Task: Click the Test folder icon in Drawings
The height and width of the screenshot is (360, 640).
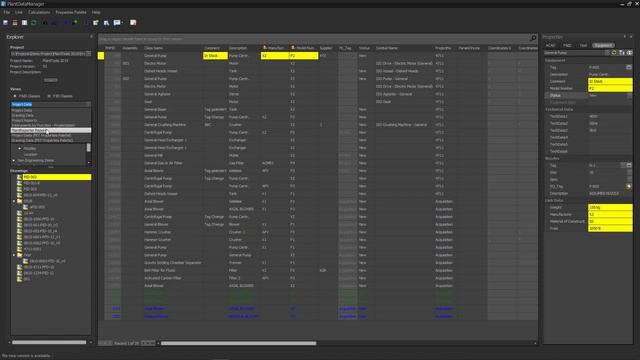Action: pos(19,255)
